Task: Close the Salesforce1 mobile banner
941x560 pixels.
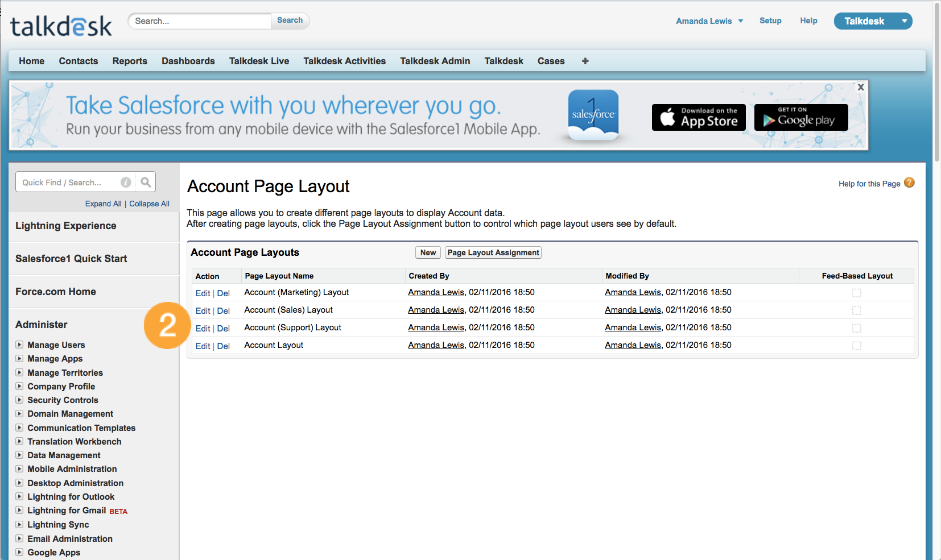Action: tap(861, 87)
